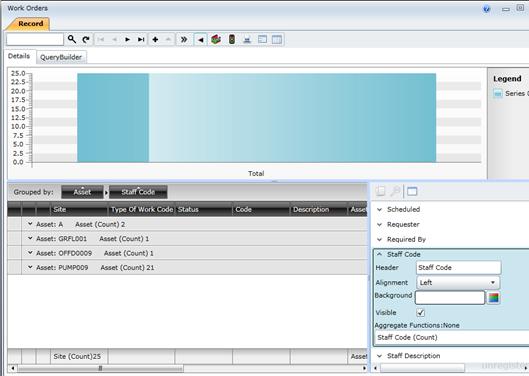The image size is (529, 376).
Task: Click the page icon in properties toolbar
Action: (380, 191)
